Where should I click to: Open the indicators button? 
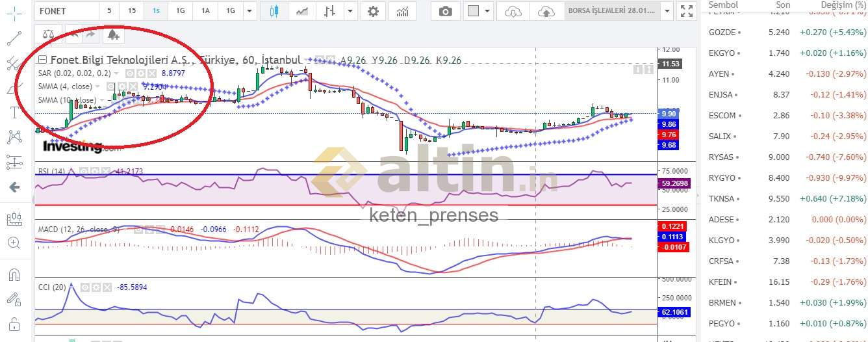pyautogui.click(x=403, y=11)
